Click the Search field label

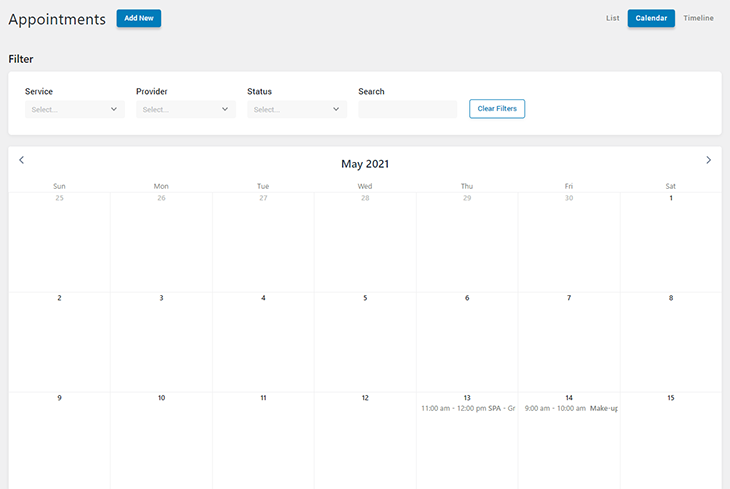[372, 92]
